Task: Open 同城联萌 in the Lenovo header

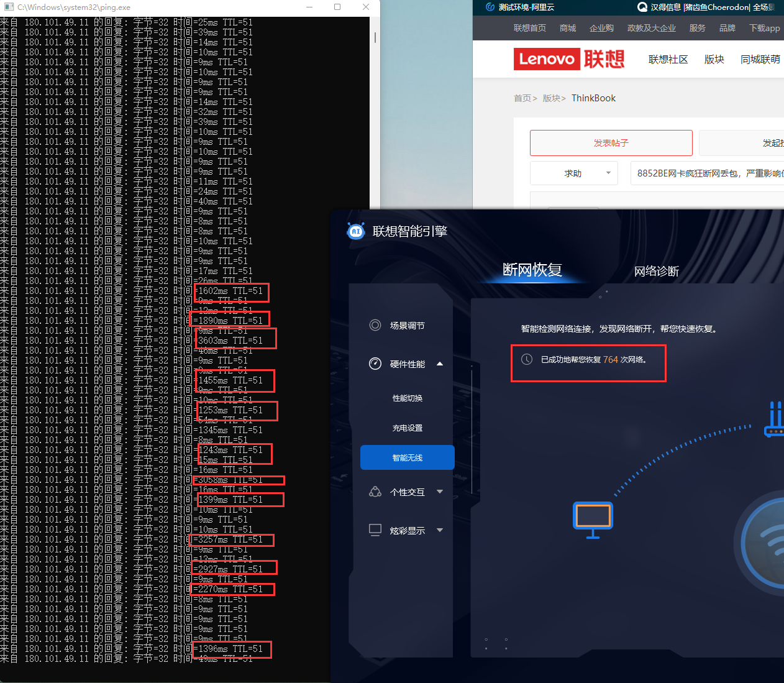Action: [760, 59]
